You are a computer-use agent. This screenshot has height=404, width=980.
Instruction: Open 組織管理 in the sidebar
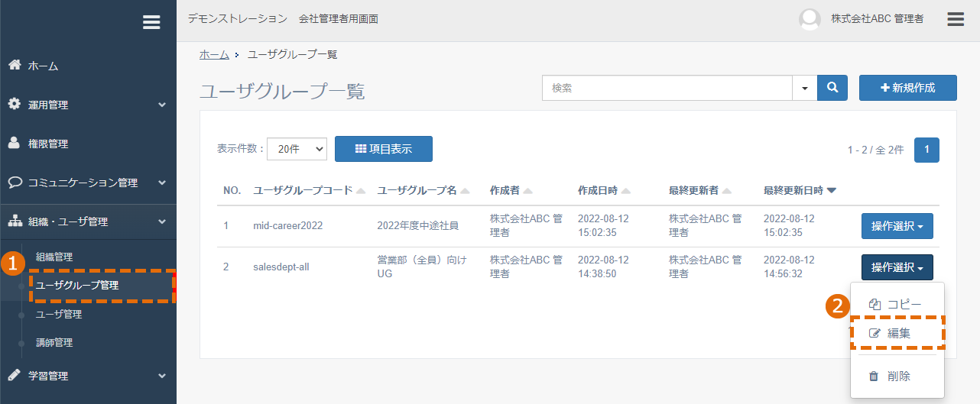pyautogui.click(x=54, y=257)
